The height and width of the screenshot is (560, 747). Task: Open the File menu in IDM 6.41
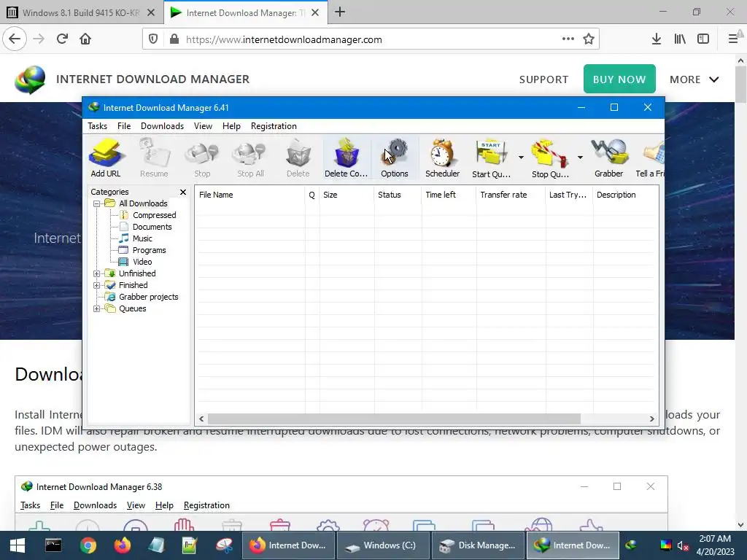(x=124, y=126)
